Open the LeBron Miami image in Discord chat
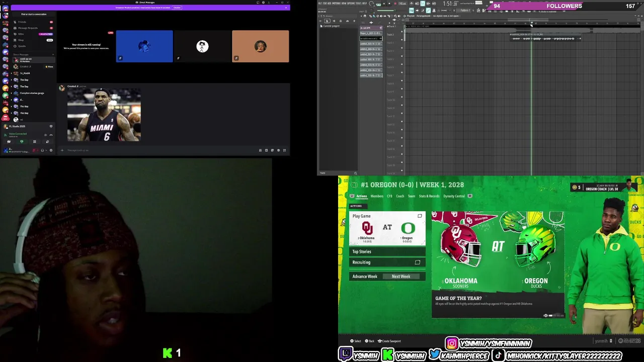The height and width of the screenshot is (362, 644). pyautogui.click(x=104, y=115)
